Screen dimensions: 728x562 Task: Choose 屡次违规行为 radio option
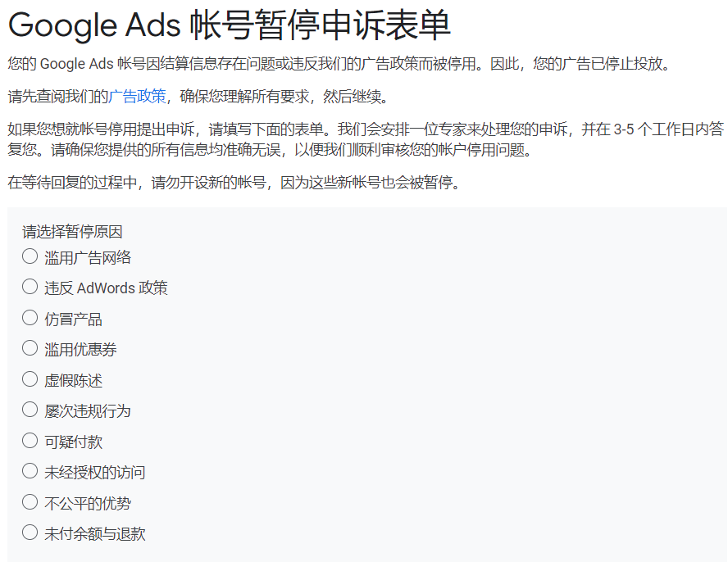tap(30, 410)
